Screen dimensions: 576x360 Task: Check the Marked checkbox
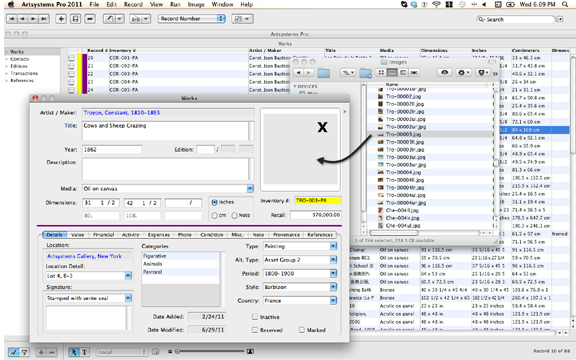[302, 330]
